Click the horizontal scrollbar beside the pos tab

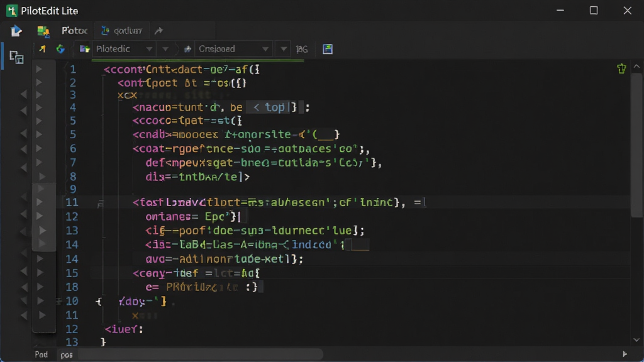[x=200, y=354]
